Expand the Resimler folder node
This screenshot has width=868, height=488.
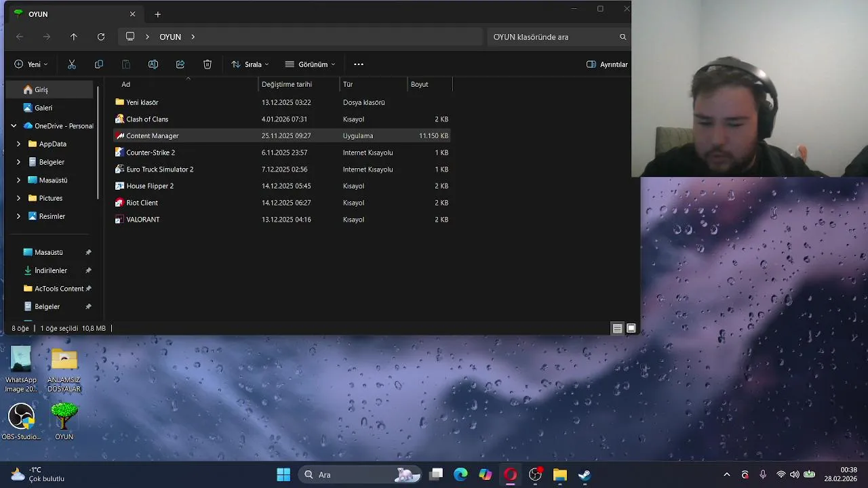[18, 216]
